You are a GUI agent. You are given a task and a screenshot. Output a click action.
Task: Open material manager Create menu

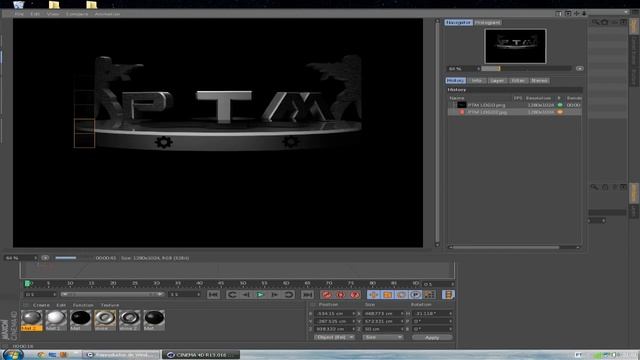point(41,305)
